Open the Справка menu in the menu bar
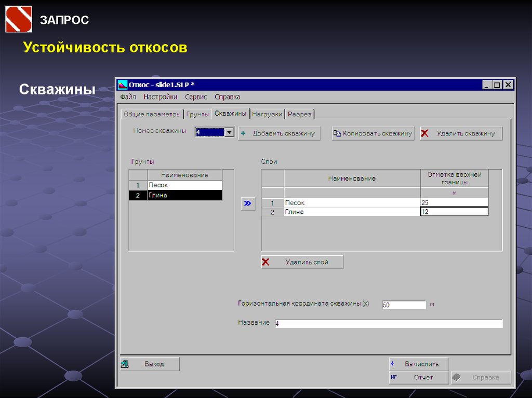532x398 pixels. [227, 97]
